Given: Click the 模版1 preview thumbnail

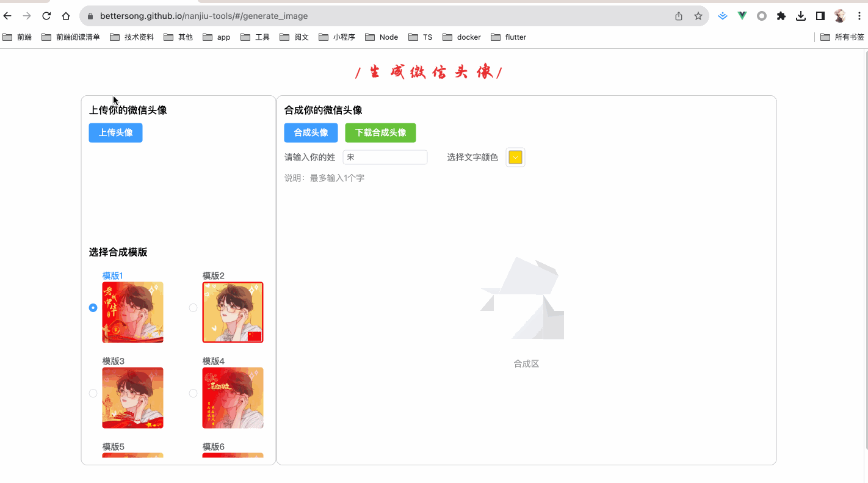Looking at the screenshot, I should pos(133,313).
